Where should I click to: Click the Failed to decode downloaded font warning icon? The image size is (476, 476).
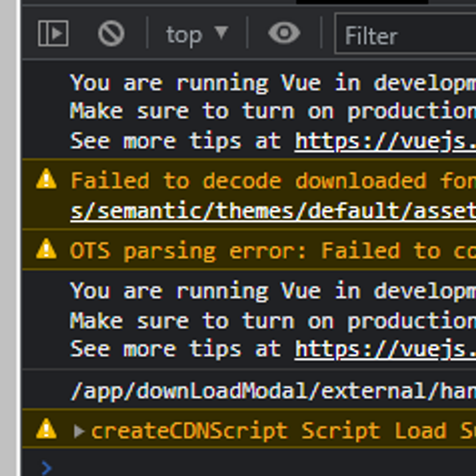[x=46, y=179]
